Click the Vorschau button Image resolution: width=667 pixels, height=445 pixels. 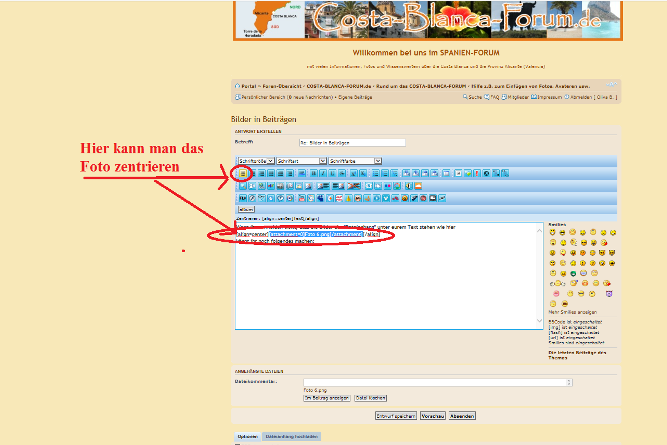click(432, 415)
